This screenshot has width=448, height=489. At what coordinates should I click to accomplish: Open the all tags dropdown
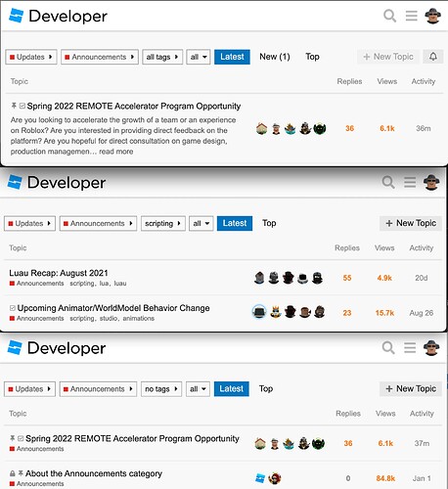162,57
